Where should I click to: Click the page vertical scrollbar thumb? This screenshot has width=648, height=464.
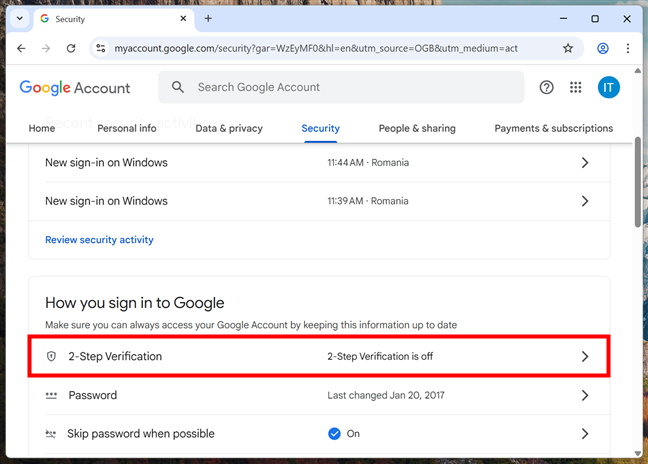coord(638,182)
